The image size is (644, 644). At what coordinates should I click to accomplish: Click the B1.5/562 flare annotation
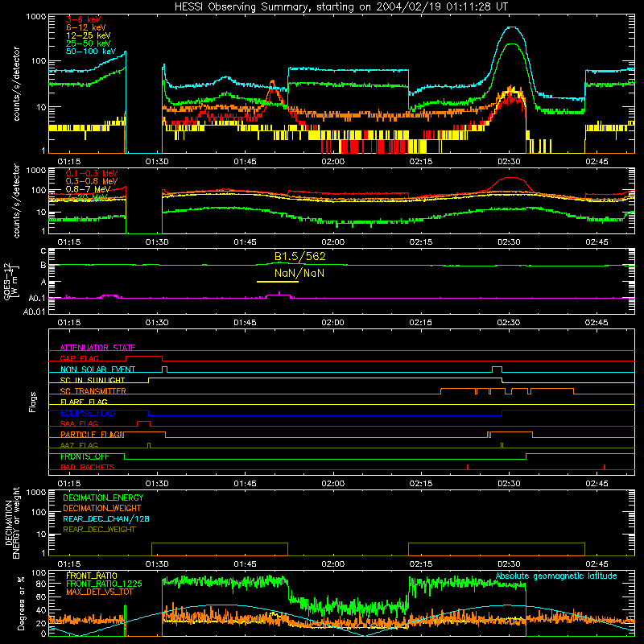click(299, 256)
